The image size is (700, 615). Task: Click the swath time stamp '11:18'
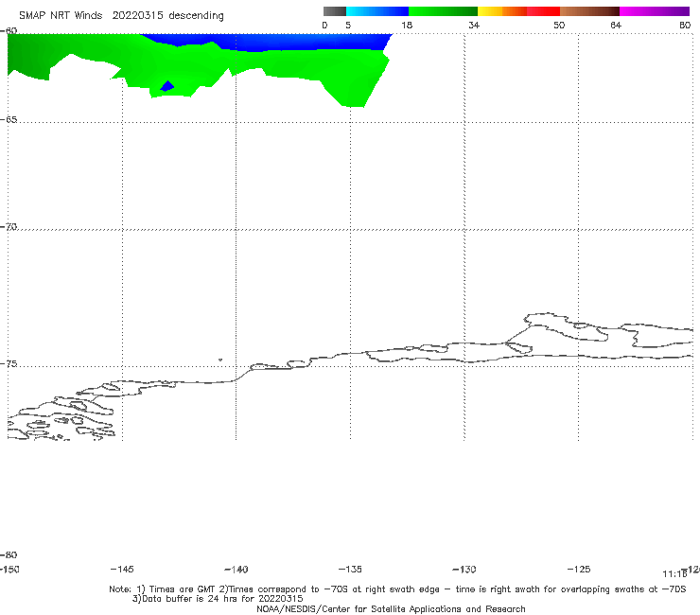pyautogui.click(x=674, y=574)
